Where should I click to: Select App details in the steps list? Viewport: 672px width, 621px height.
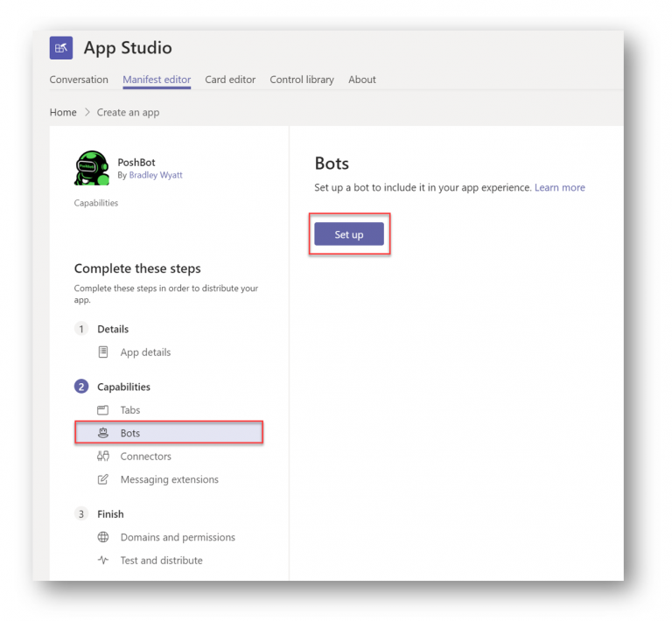pos(146,352)
